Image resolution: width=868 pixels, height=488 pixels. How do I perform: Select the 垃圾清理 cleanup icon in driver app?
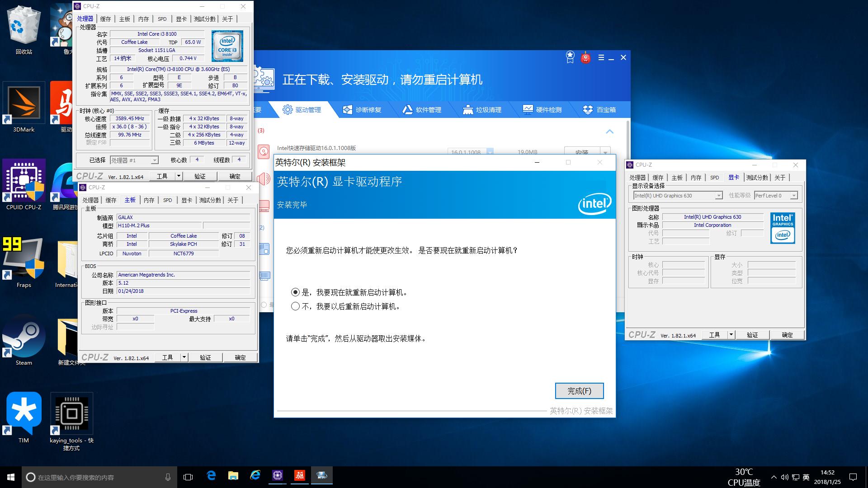click(468, 109)
